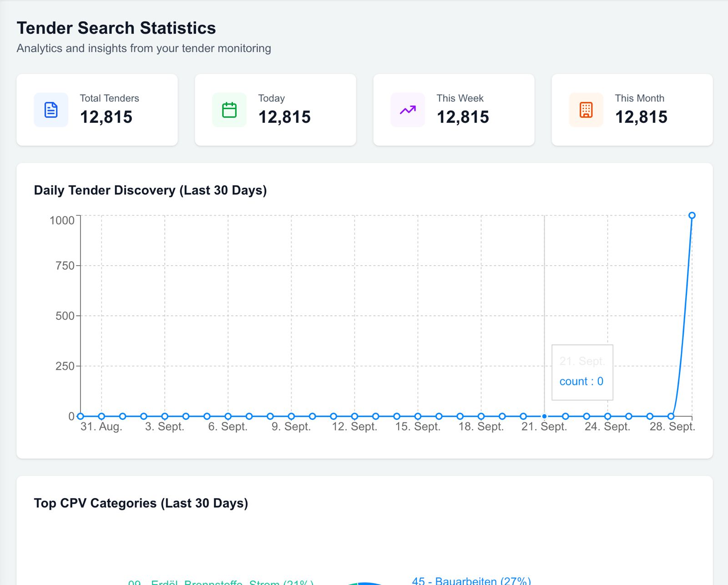Click the 1000 y-axis tick label
Image resolution: width=728 pixels, height=585 pixels.
(x=62, y=221)
